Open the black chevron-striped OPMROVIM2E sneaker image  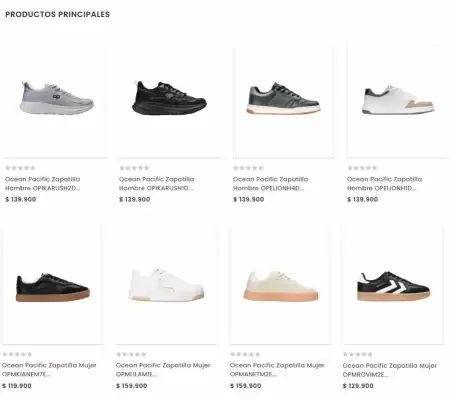click(394, 284)
